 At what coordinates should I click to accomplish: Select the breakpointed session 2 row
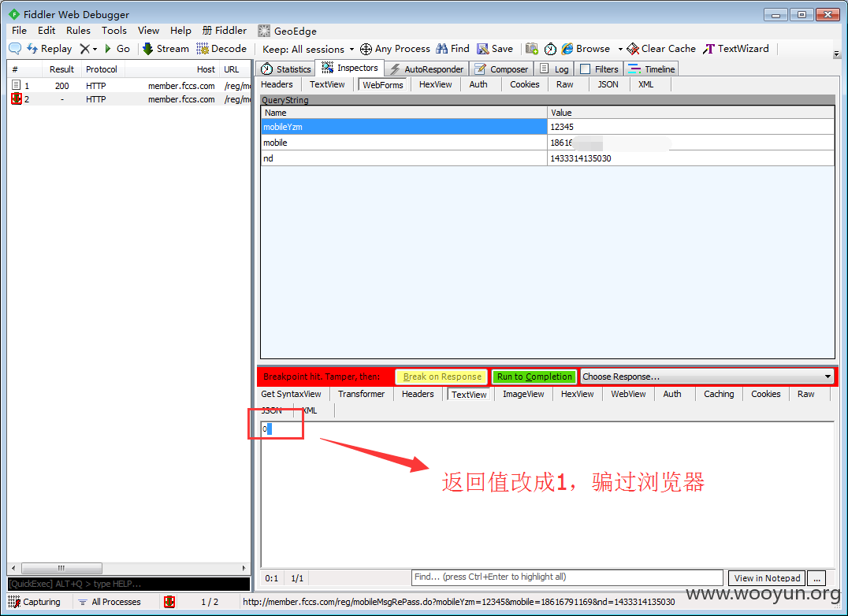pyautogui.click(x=129, y=99)
